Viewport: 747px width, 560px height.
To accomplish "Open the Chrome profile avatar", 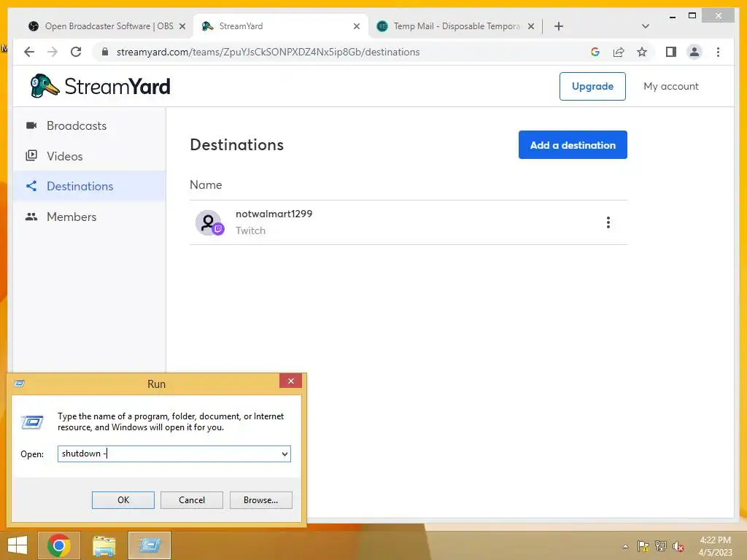I will click(694, 52).
